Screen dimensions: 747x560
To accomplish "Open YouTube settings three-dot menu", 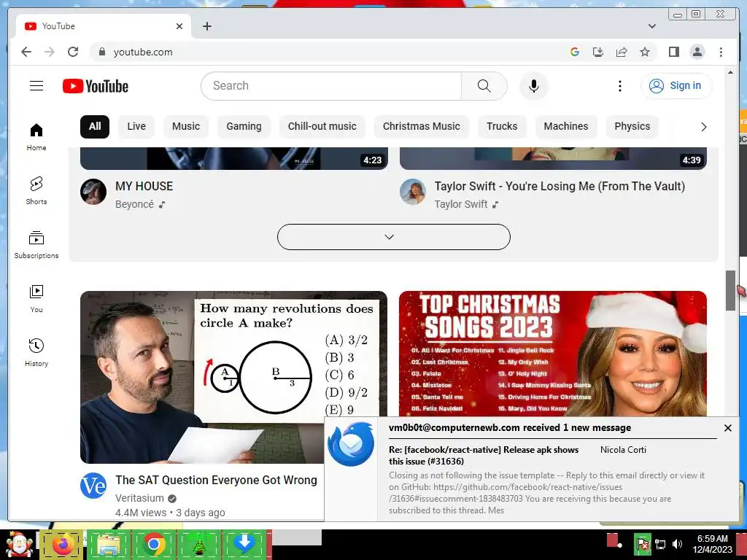I will (x=619, y=86).
